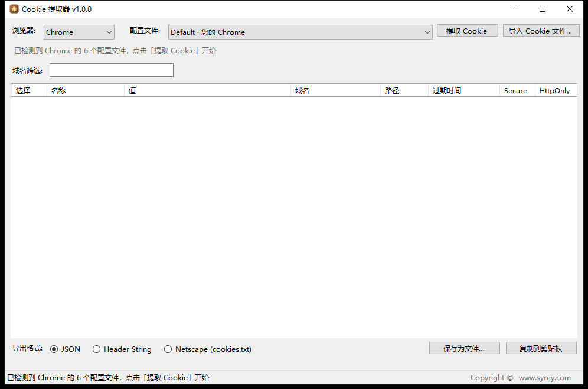Select the Header String export format
Screen dimensions: 588x389
click(x=122, y=349)
